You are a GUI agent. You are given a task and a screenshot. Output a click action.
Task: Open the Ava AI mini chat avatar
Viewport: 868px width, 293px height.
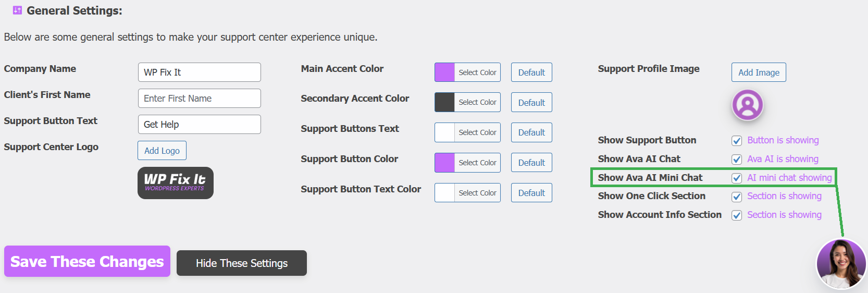(x=841, y=264)
